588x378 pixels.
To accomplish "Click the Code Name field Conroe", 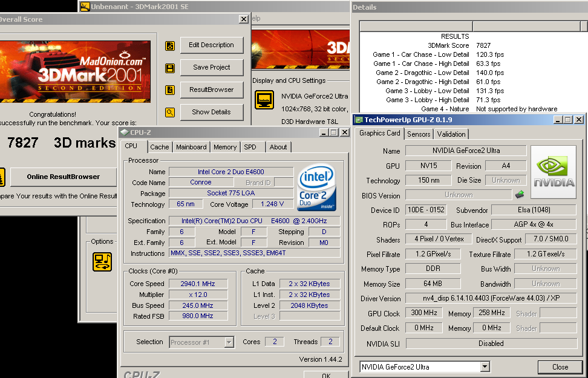I will 201,182.
